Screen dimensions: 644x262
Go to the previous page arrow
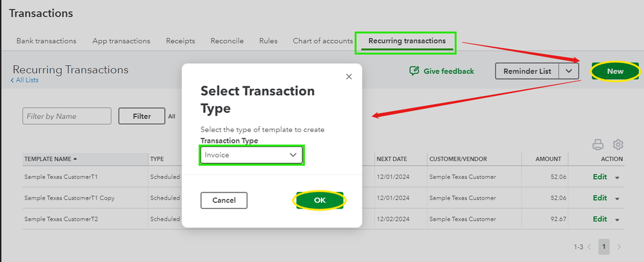(x=589, y=247)
